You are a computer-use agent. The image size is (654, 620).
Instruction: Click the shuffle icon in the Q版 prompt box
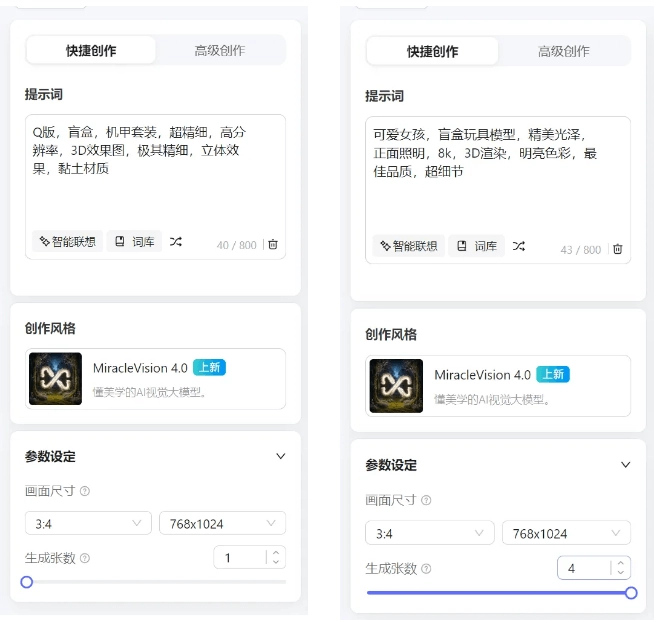(176, 242)
